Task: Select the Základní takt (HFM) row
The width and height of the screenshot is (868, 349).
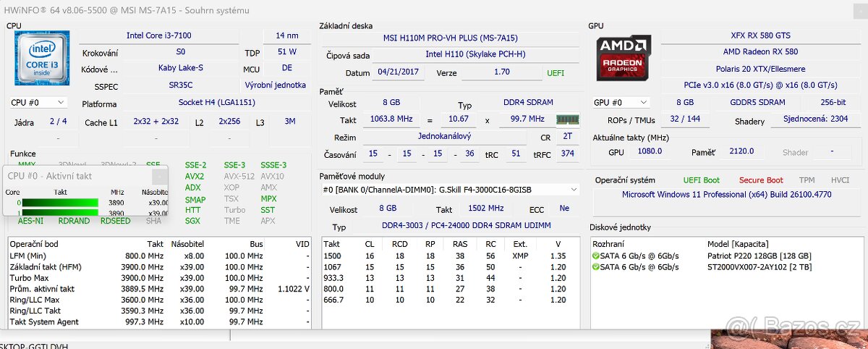Action: coord(160,267)
